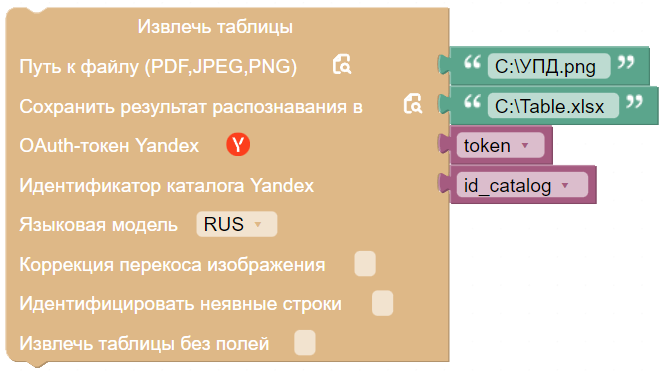
Task: Click the 'OAuth-токен Yandex' label
Action: [109, 145]
